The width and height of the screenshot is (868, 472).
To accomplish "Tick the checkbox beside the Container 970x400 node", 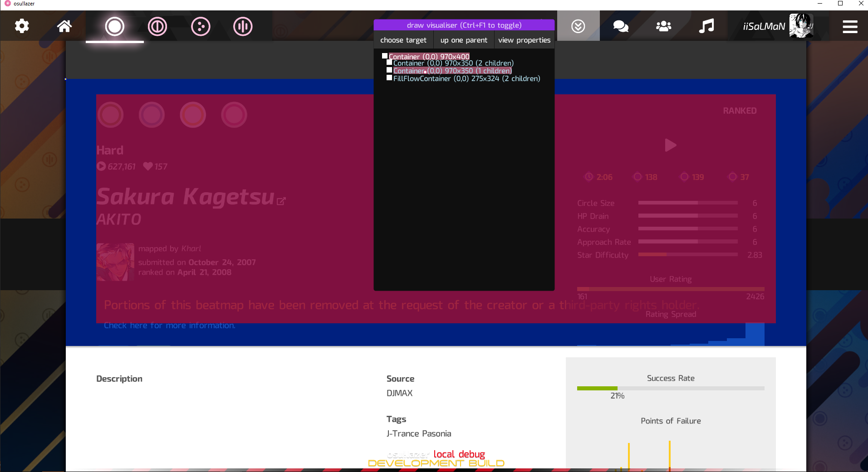I will tap(385, 55).
